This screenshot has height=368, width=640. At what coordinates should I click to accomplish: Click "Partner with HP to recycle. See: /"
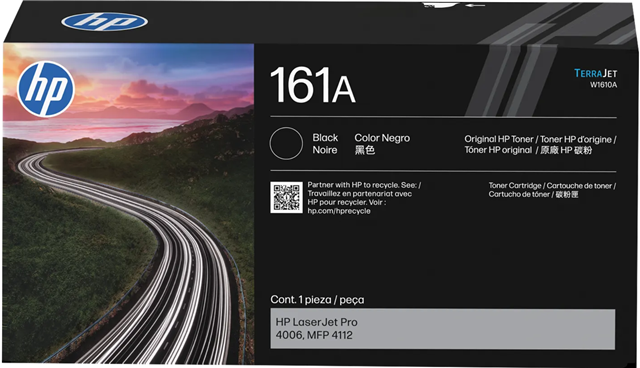[364, 185]
